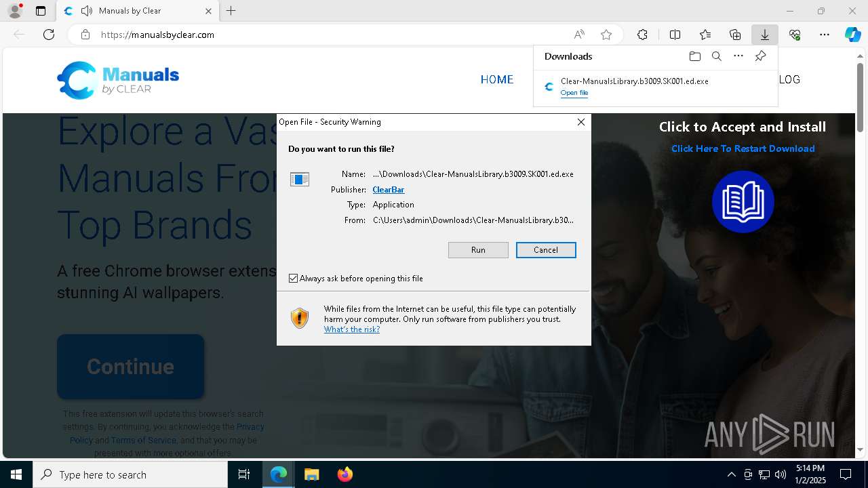Open the Extensions puzzle icon
The image size is (868, 488).
(642, 35)
